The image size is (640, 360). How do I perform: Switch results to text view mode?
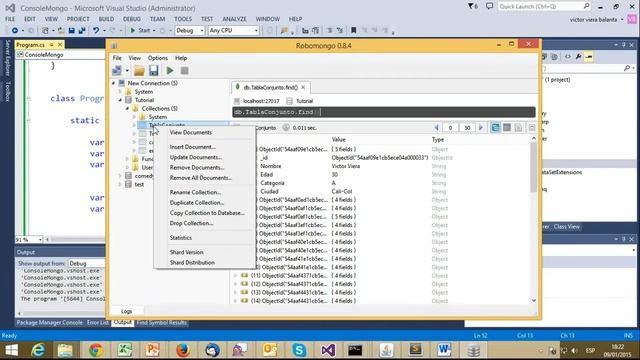[x=518, y=128]
